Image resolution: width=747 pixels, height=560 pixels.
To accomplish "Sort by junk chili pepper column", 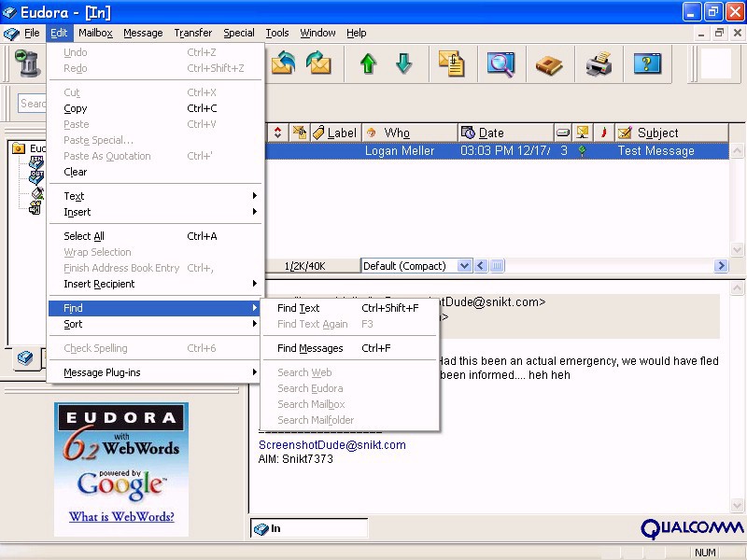I will click(603, 133).
